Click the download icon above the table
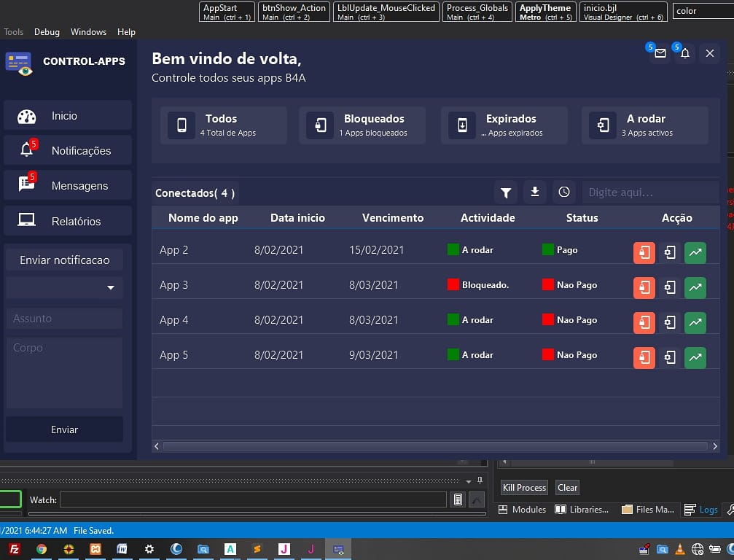The height and width of the screenshot is (560, 734). (x=534, y=192)
